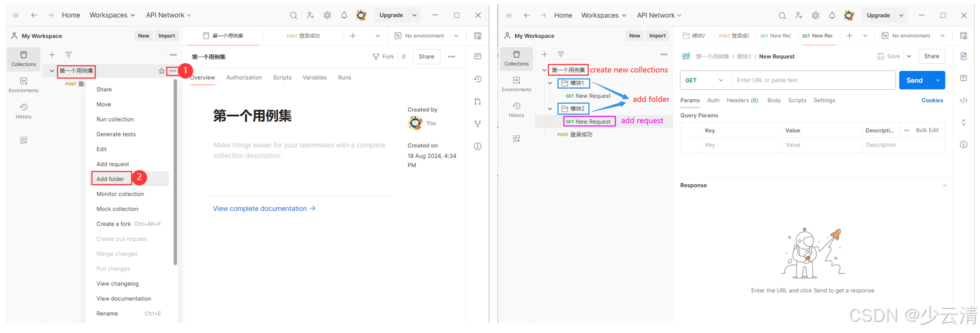Click the Enter URL or paste text field
This screenshot has height=333, width=980.
tap(813, 80)
